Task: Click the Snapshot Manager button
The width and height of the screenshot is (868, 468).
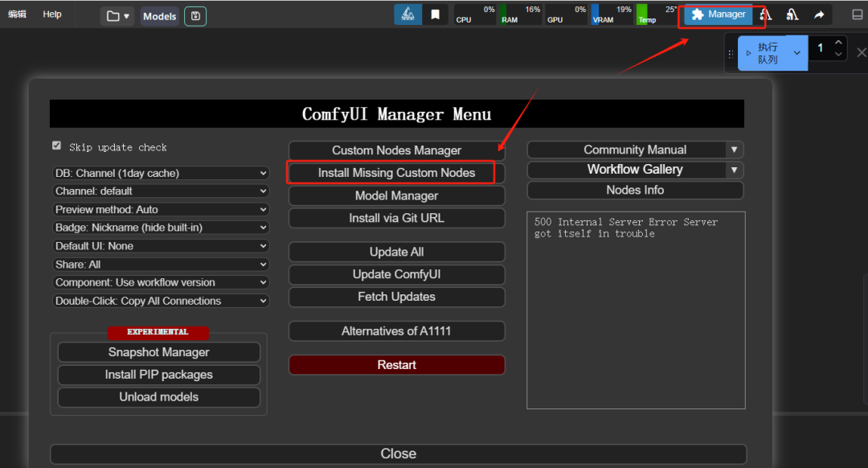Action: 158,352
